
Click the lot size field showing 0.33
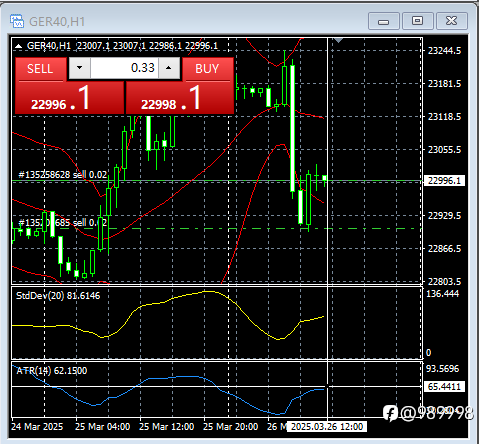124,68
